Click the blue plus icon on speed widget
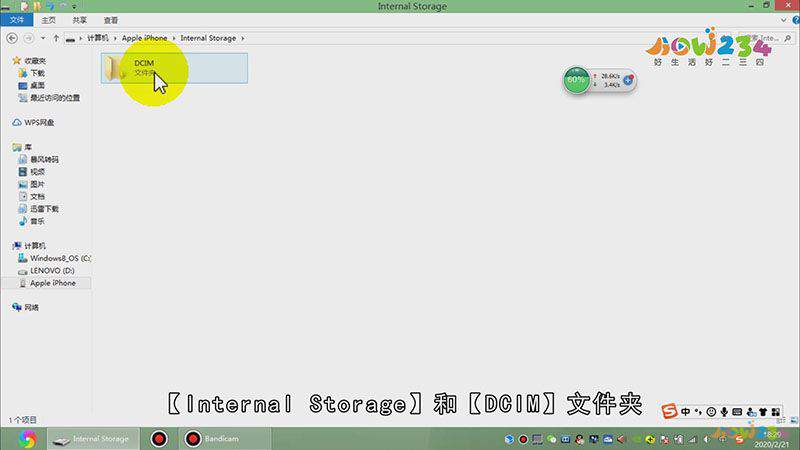Viewport: 800px width, 450px height. click(628, 80)
